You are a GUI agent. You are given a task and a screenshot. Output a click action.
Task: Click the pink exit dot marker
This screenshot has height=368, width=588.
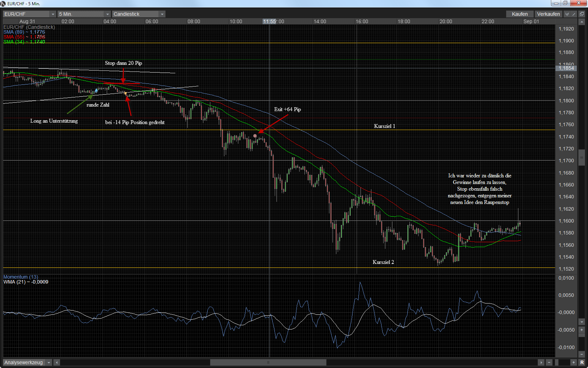coord(255,136)
